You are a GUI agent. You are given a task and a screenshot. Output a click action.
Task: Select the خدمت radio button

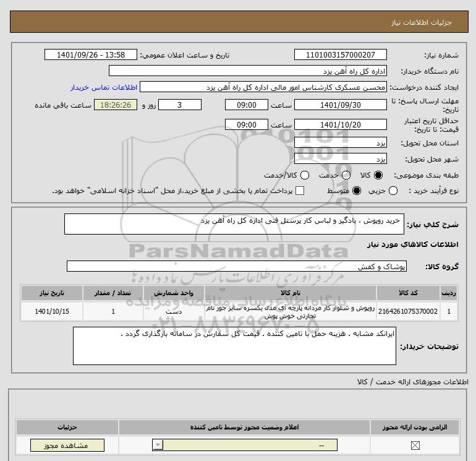(x=346, y=175)
